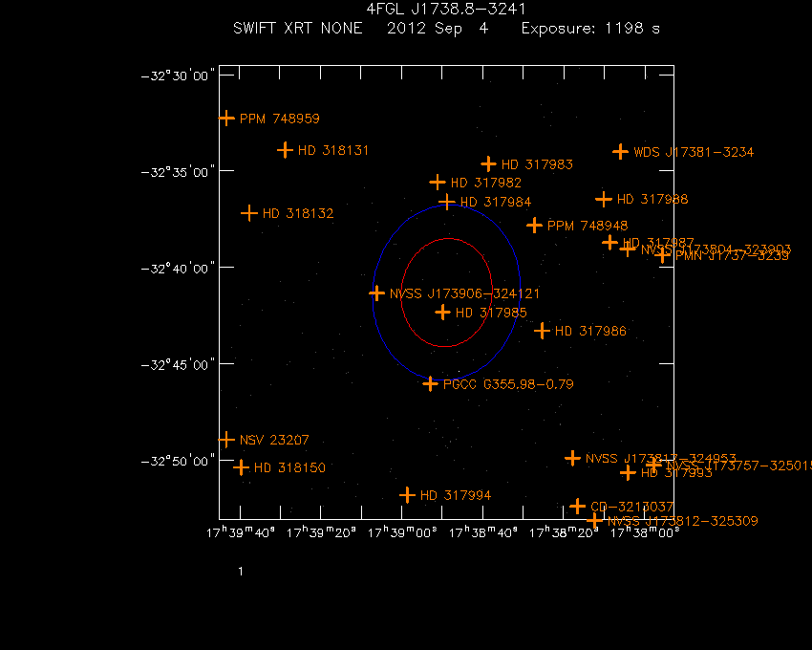The height and width of the screenshot is (650, 812).
Task: Select the HD 318132 source marker cross
Action: click(x=249, y=213)
